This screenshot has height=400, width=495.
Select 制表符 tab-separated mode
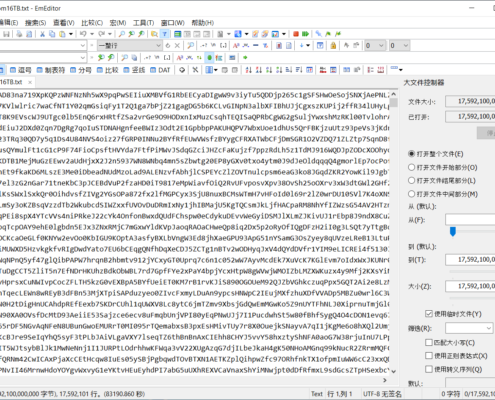(51, 70)
